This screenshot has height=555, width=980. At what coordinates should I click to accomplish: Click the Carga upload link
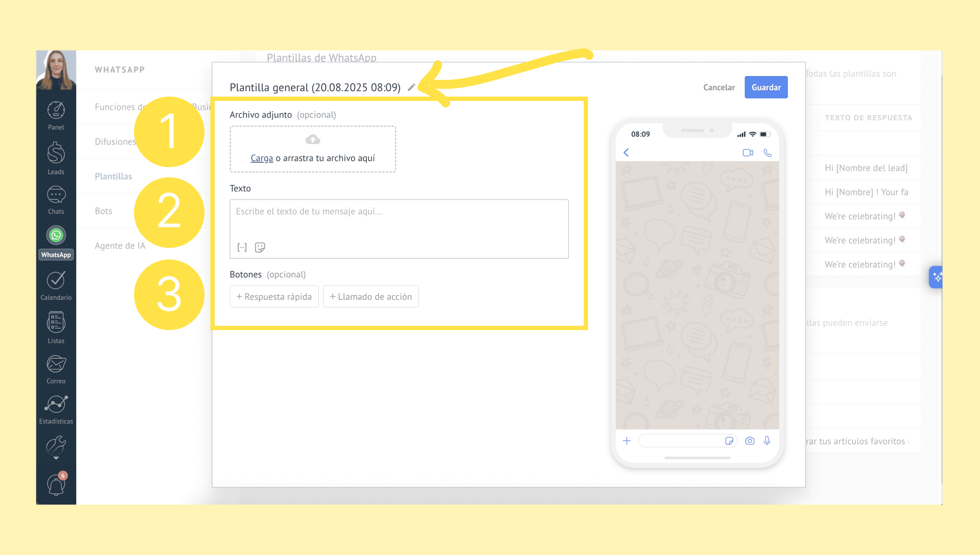click(262, 158)
